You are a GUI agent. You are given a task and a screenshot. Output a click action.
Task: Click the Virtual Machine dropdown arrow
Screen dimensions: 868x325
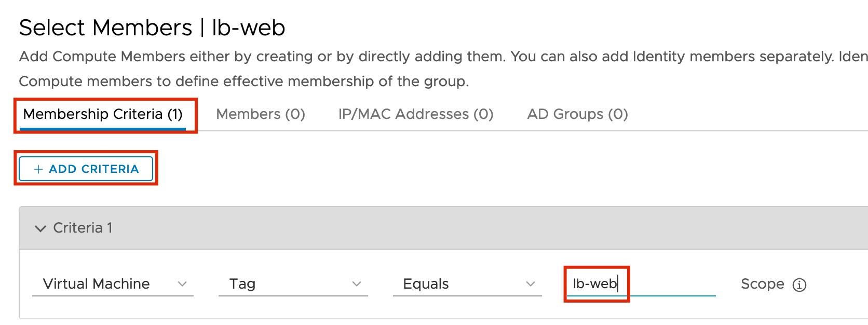[182, 284]
